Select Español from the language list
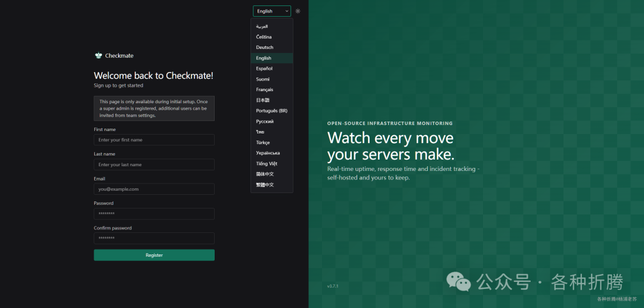This screenshot has height=308, width=644. (272, 69)
